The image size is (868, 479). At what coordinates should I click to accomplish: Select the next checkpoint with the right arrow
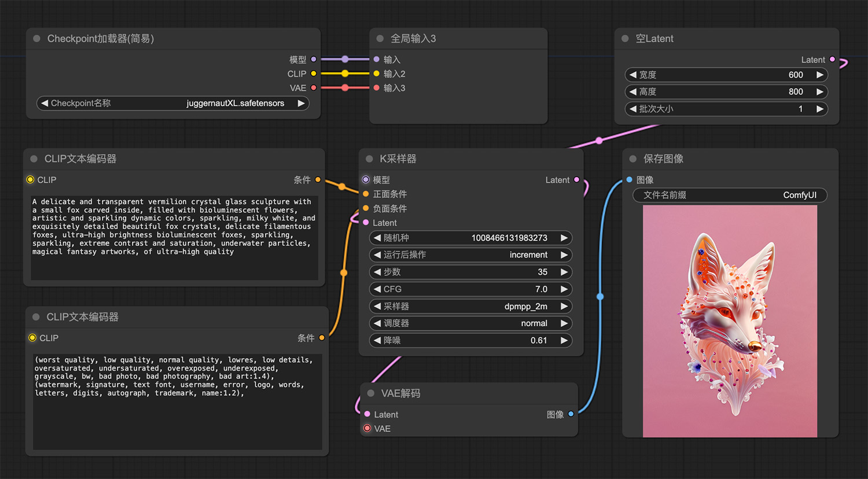pos(301,104)
